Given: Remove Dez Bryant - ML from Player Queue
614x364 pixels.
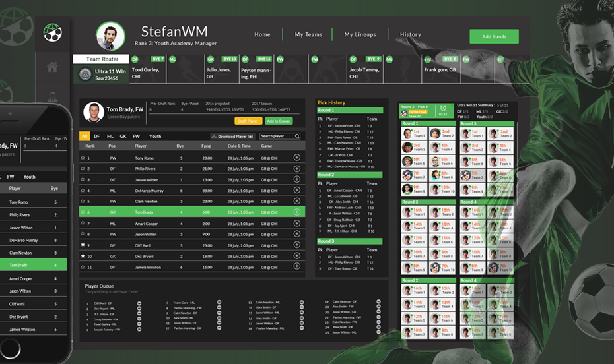Looking at the screenshot, I should click(x=139, y=309).
